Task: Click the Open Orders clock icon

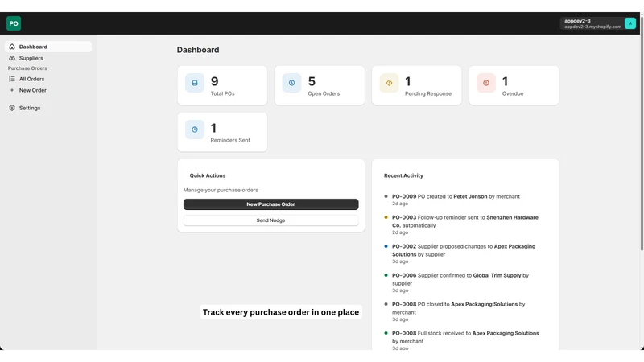Action: pyautogui.click(x=291, y=83)
